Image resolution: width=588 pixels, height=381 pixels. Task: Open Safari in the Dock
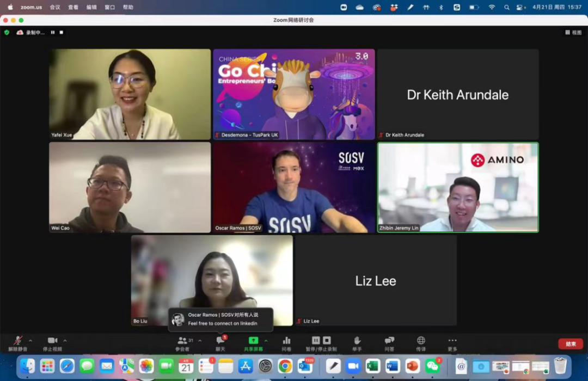(67, 366)
